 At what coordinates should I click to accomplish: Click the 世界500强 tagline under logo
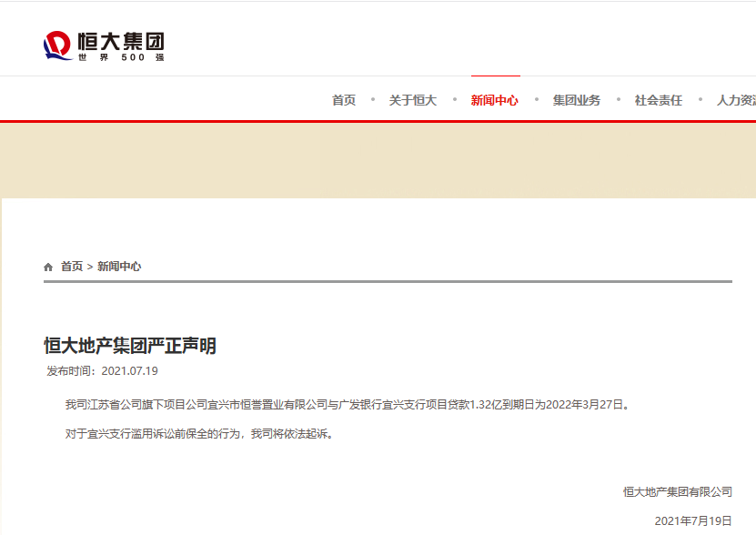pyautogui.click(x=122, y=57)
